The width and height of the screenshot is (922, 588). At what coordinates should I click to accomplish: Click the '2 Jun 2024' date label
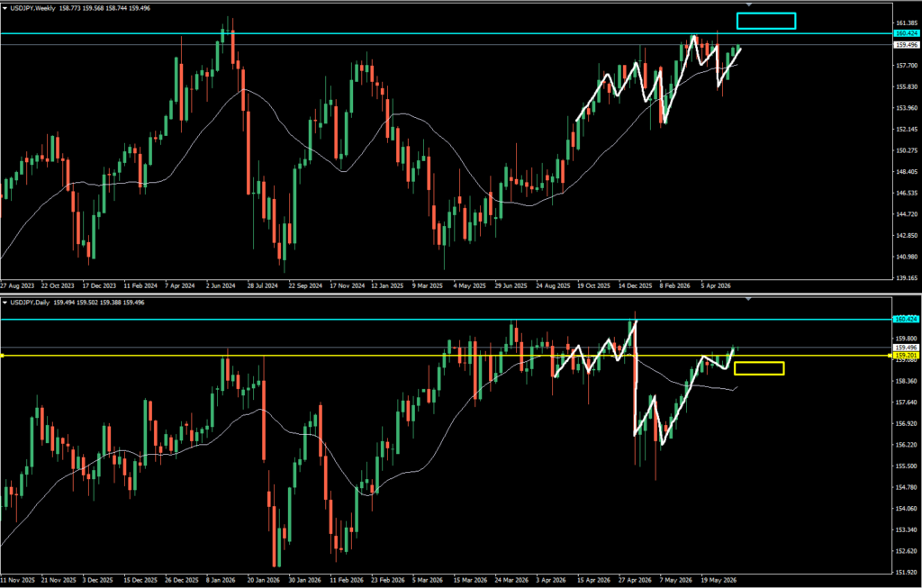[220, 285]
